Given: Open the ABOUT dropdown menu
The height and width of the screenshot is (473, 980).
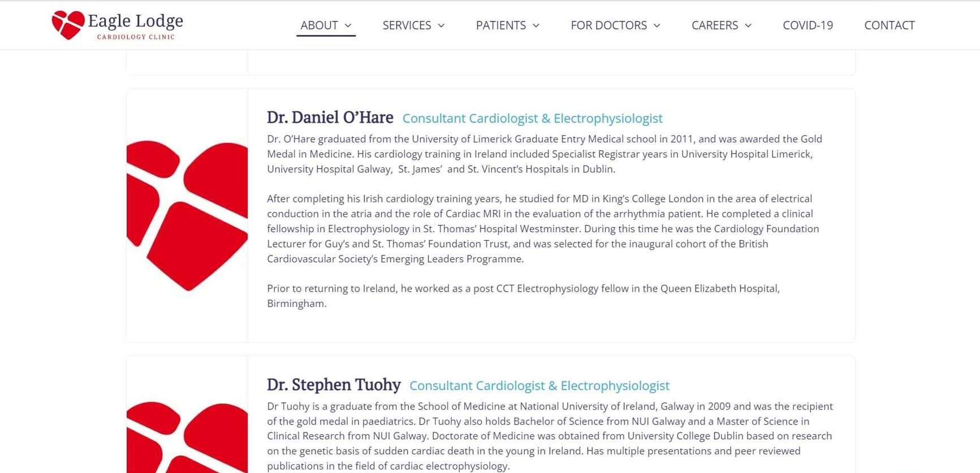Looking at the screenshot, I should [320, 25].
